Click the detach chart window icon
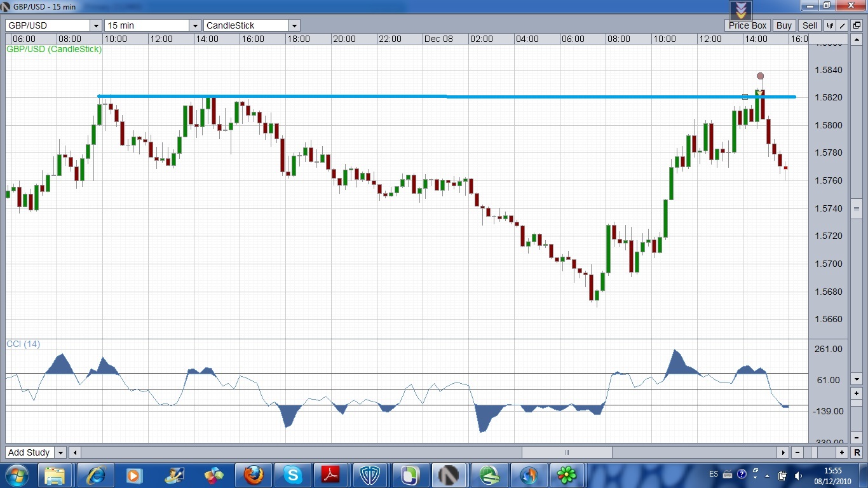868x488 pixels. click(x=857, y=25)
